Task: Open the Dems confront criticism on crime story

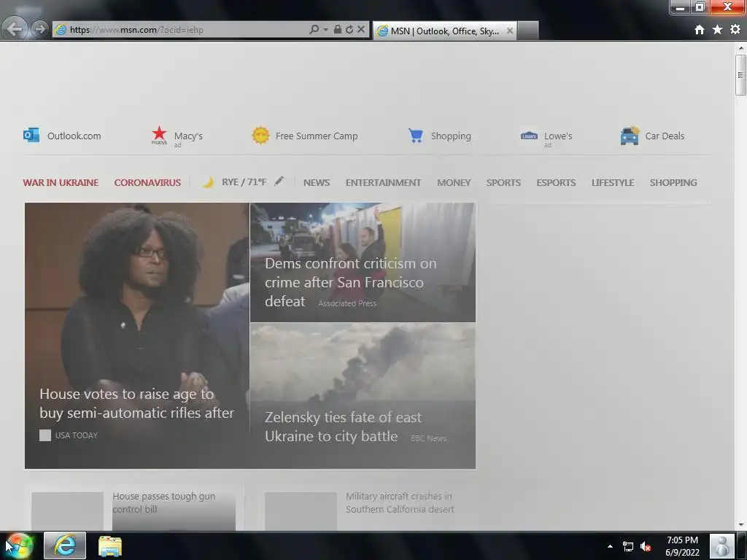Action: click(351, 282)
